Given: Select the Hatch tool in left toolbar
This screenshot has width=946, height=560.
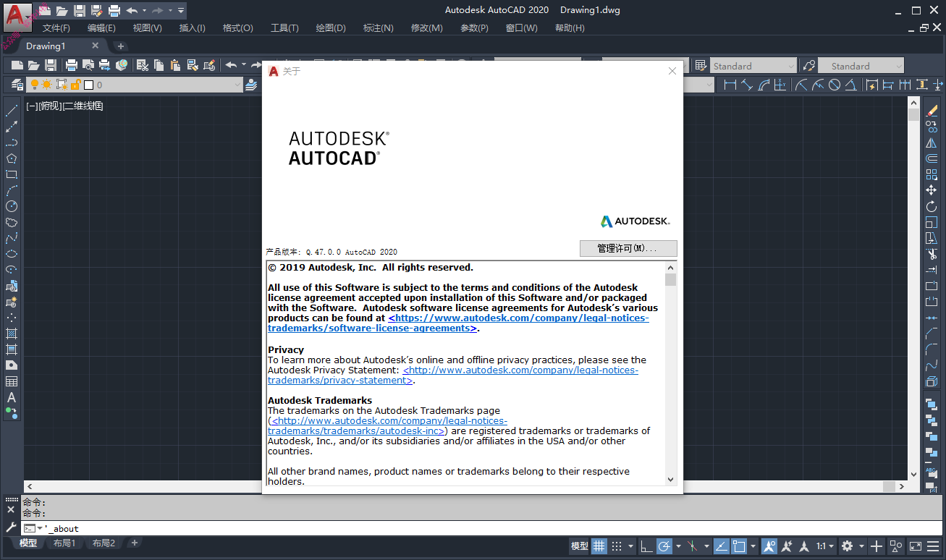Looking at the screenshot, I should tap(12, 334).
